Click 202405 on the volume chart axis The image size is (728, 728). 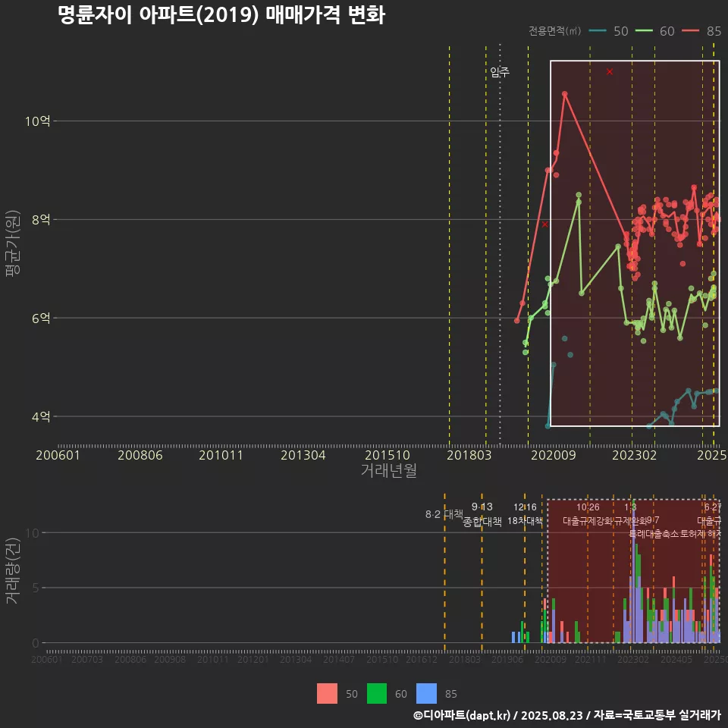pyautogui.click(x=676, y=659)
